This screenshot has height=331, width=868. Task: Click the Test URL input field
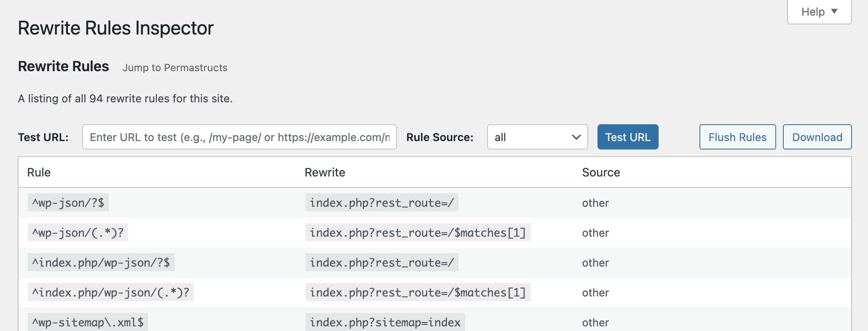coord(239,137)
